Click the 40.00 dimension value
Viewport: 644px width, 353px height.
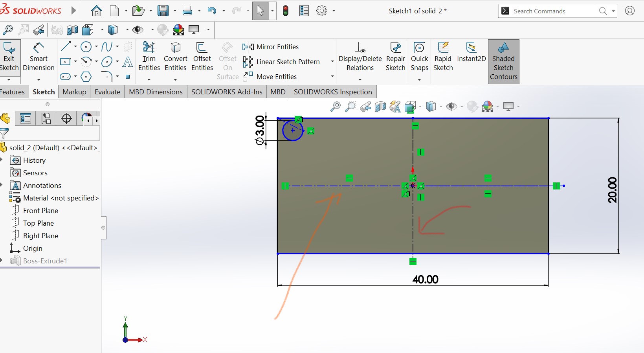(x=425, y=279)
